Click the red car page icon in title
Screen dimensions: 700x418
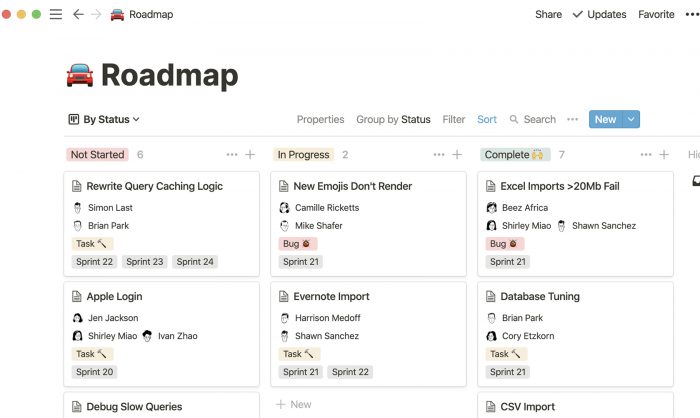coord(80,75)
